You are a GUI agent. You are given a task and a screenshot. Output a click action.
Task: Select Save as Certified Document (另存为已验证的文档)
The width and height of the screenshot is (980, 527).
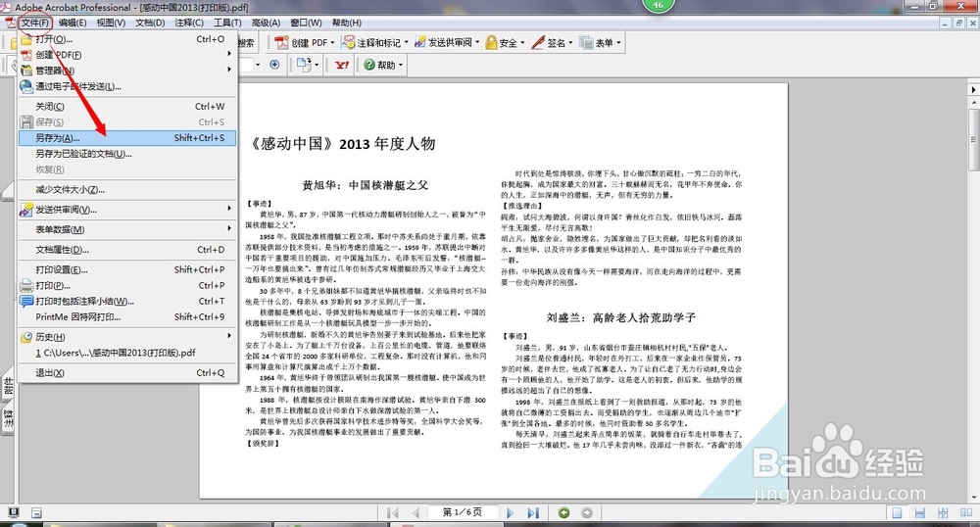pyautogui.click(x=127, y=154)
